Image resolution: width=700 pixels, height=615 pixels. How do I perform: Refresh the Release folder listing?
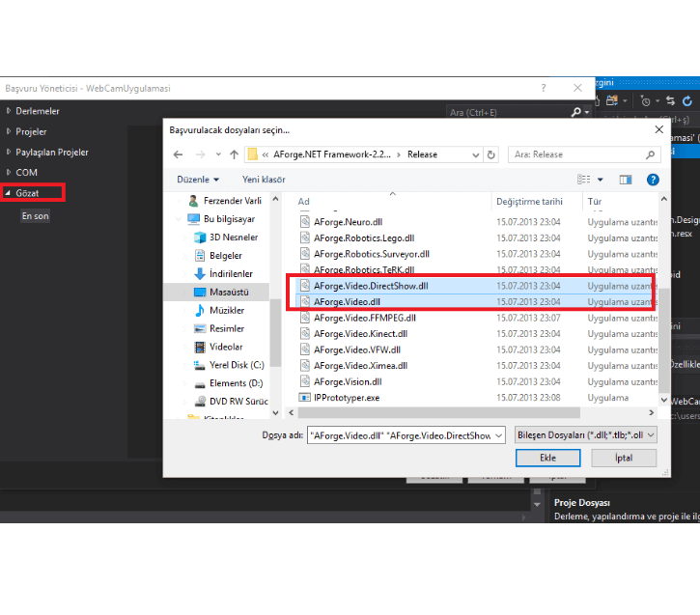[491, 154]
